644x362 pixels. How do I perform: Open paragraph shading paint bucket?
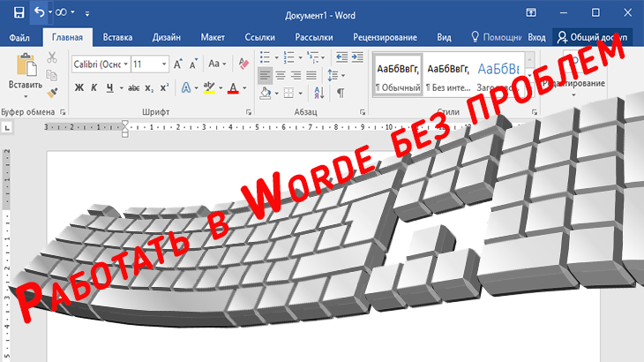(265, 94)
